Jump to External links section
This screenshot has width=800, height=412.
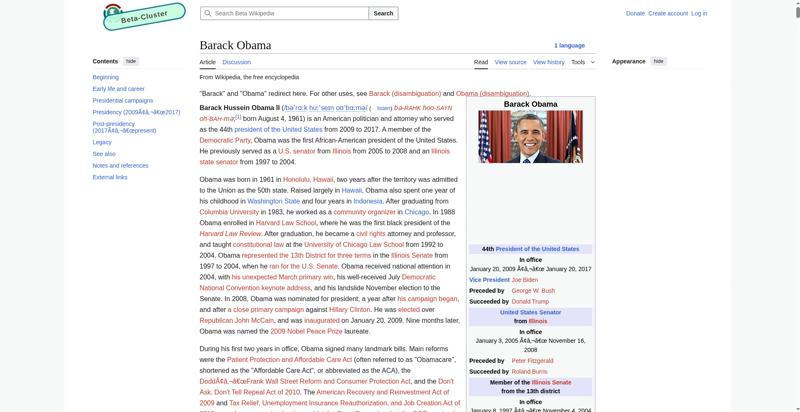click(x=110, y=177)
